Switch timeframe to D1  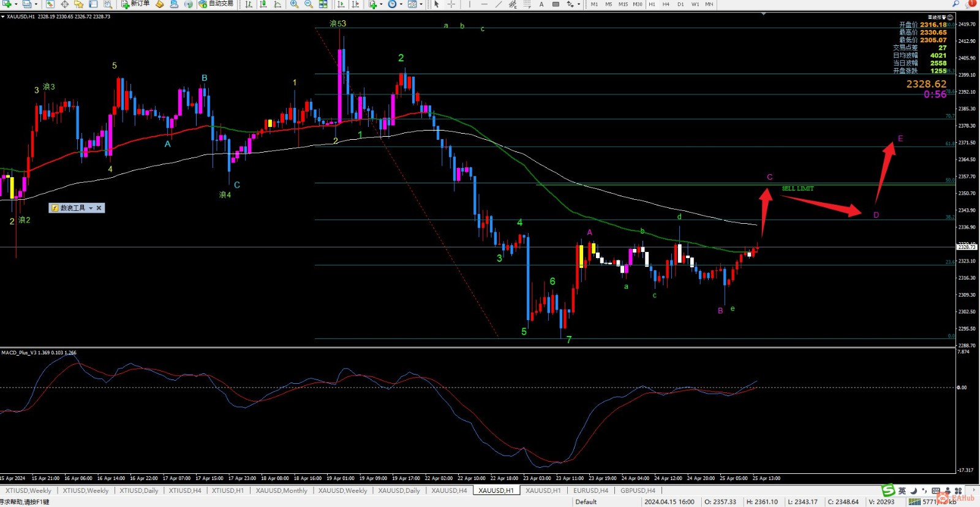click(x=680, y=4)
